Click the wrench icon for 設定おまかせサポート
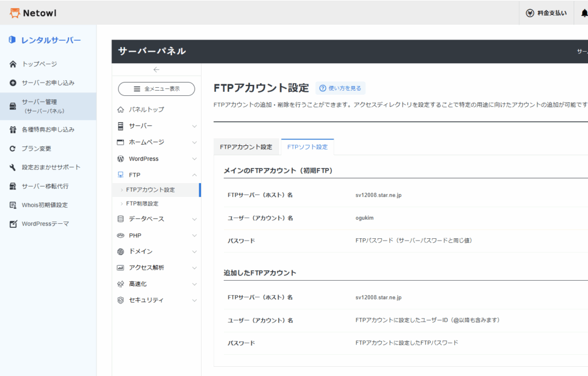This screenshot has height=376, width=588. coord(13,168)
